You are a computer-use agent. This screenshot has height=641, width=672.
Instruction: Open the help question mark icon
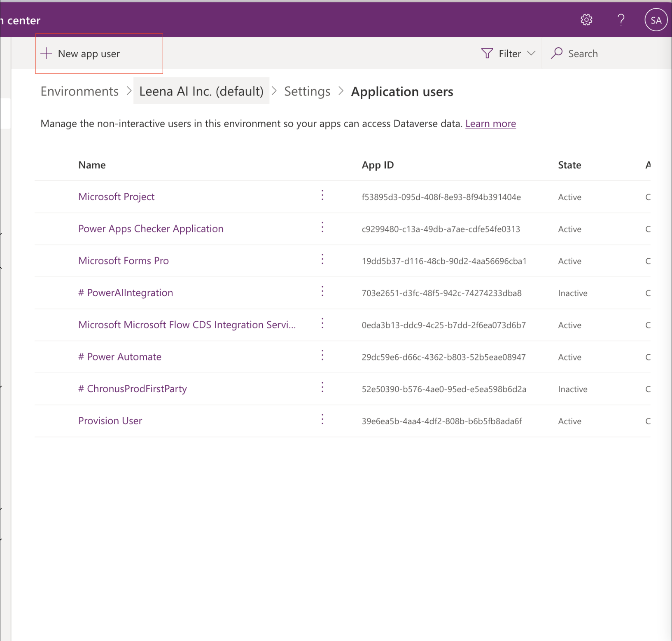click(621, 20)
